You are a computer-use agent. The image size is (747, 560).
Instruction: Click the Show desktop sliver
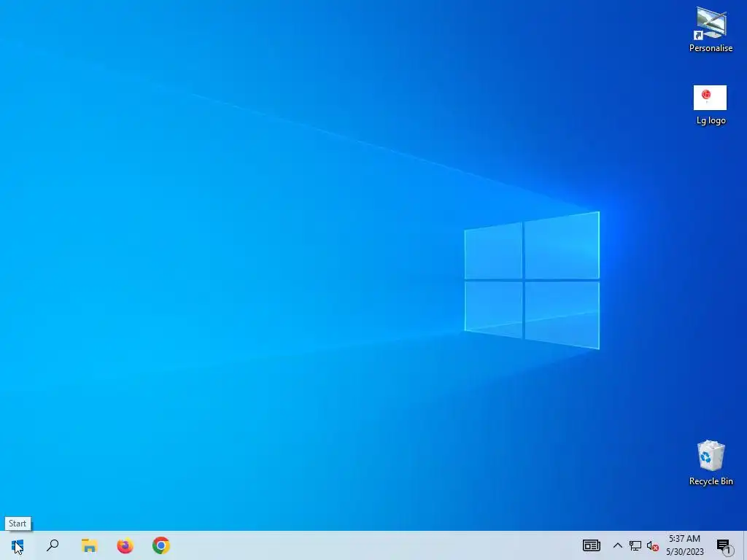click(745, 545)
